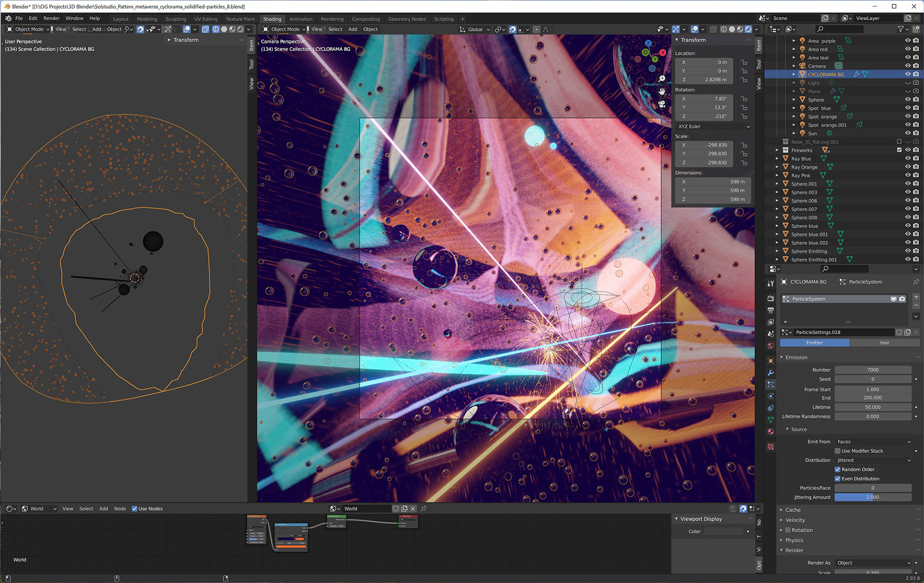Expand the Fireworks collection in outliner
Viewport: 924px width, 583px height.
[x=777, y=150]
